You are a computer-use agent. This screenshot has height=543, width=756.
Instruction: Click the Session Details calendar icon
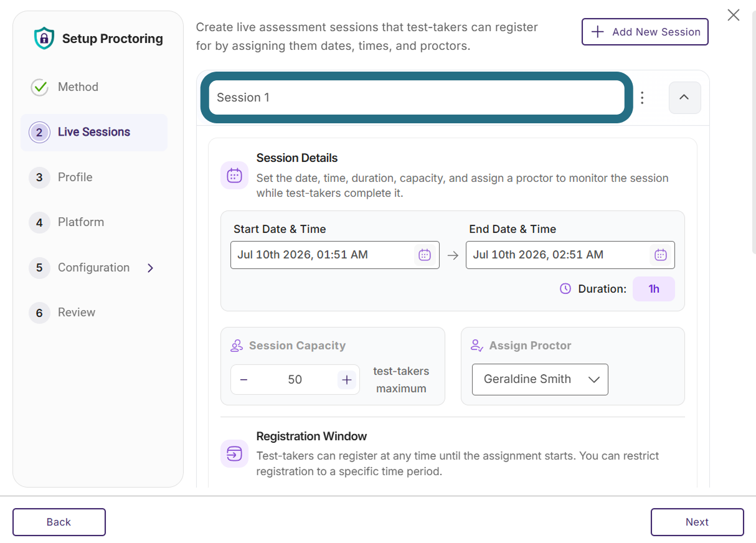234,176
